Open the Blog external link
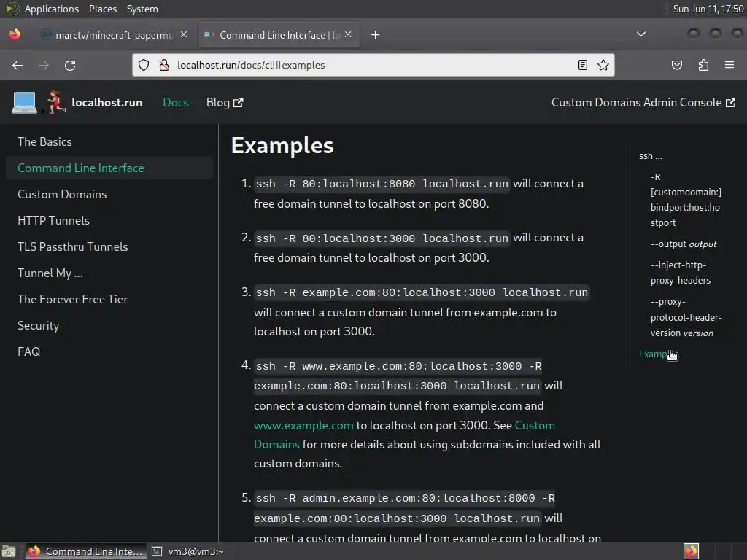Viewport: 747px width, 560px height. (x=225, y=102)
